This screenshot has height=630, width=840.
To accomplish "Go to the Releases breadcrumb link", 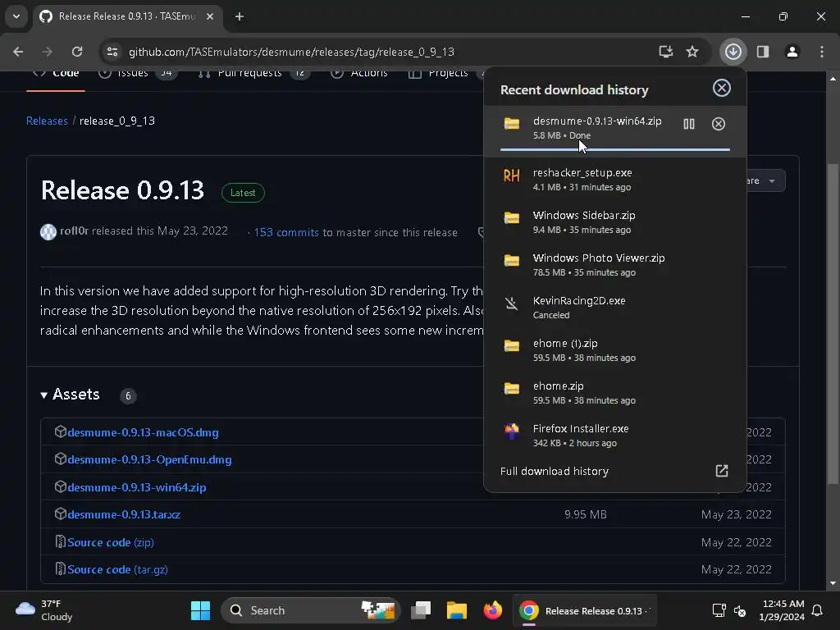I will (47, 121).
